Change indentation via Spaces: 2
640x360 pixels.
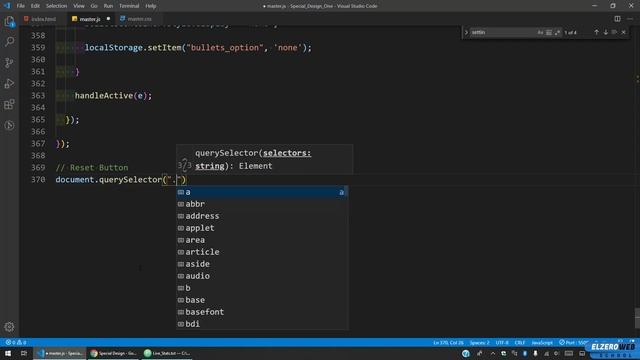click(479, 342)
